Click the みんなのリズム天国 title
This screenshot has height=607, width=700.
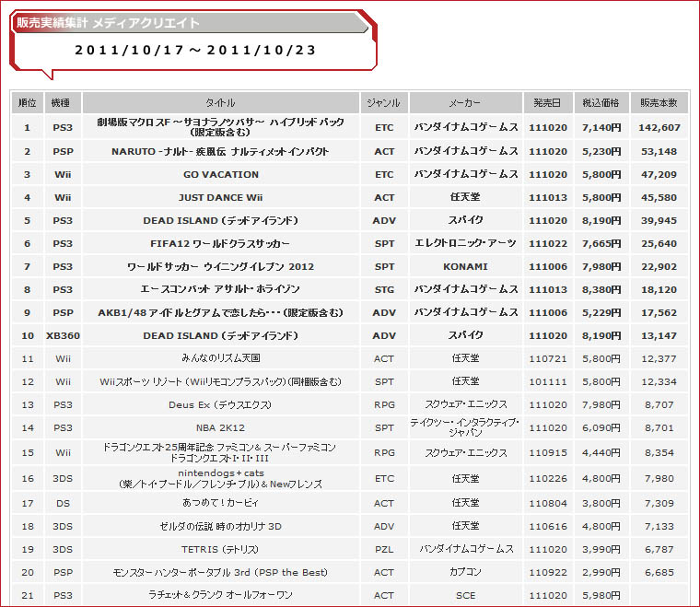(x=220, y=358)
